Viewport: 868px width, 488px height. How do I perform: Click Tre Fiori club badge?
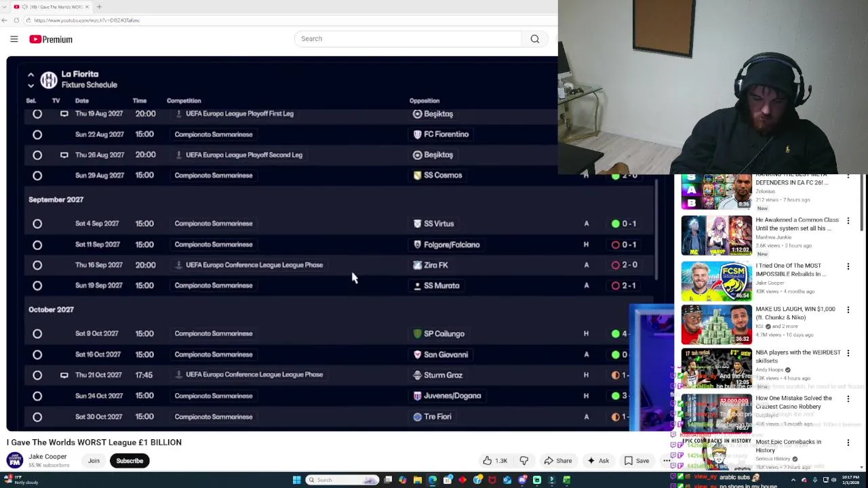coord(417,417)
